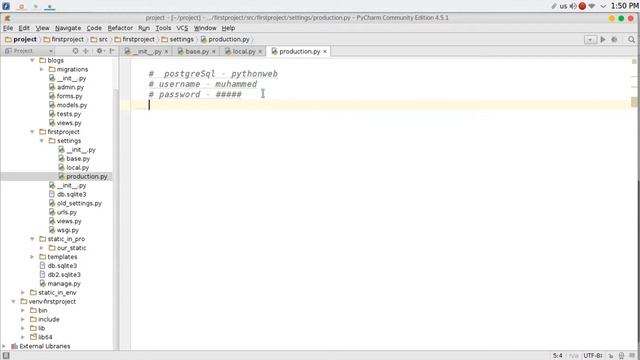Click the settings breadcrumb in navigation bar
Image resolution: width=640 pixels, height=360 pixels.
177,40
